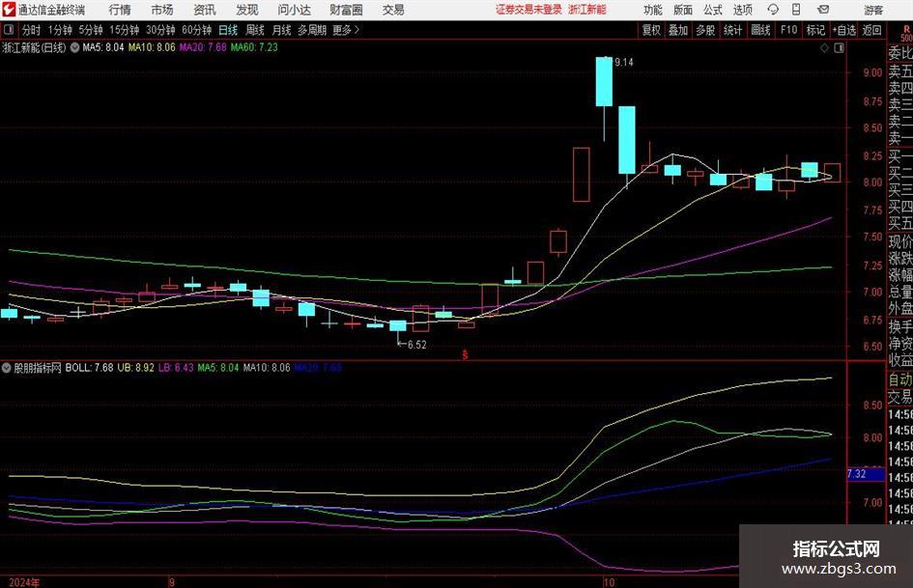Switch to 周线 weekly period
The width and height of the screenshot is (913, 588).
(x=255, y=30)
